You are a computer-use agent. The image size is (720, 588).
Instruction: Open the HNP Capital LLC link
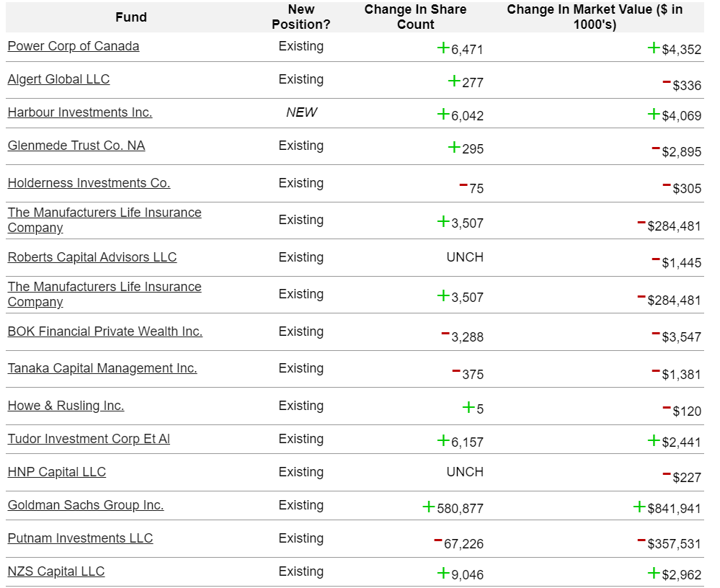[x=57, y=472]
